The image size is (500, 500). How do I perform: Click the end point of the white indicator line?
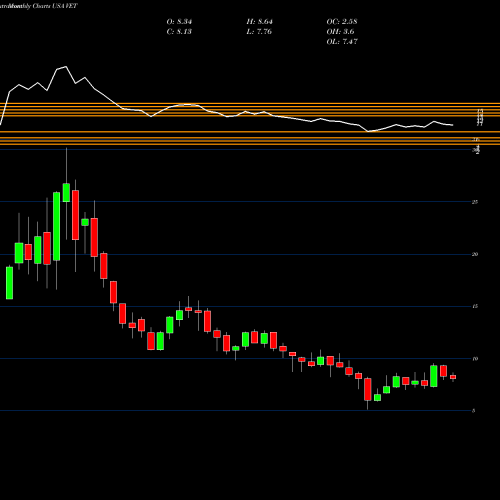[x=453, y=125]
